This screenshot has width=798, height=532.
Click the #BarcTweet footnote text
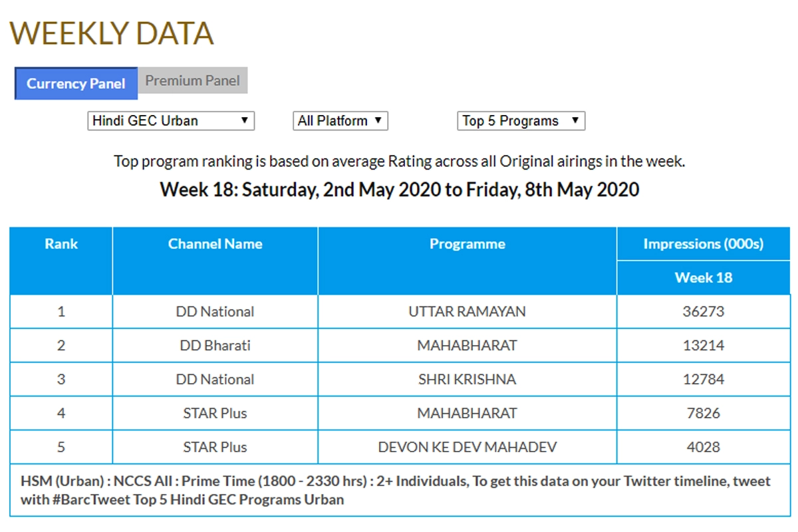click(x=182, y=499)
